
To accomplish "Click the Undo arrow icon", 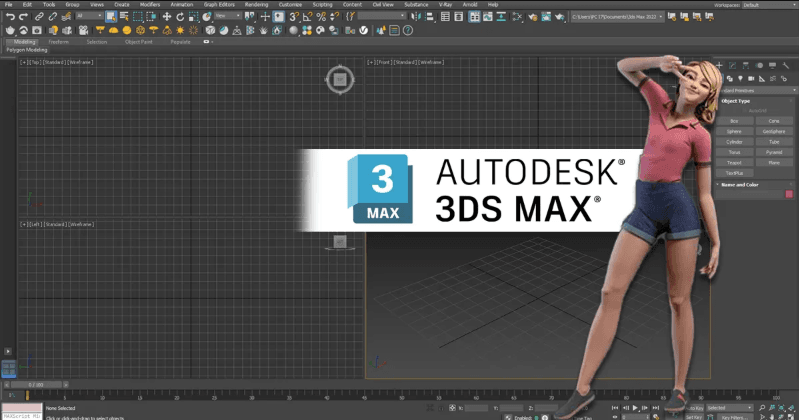I will 10,17.
